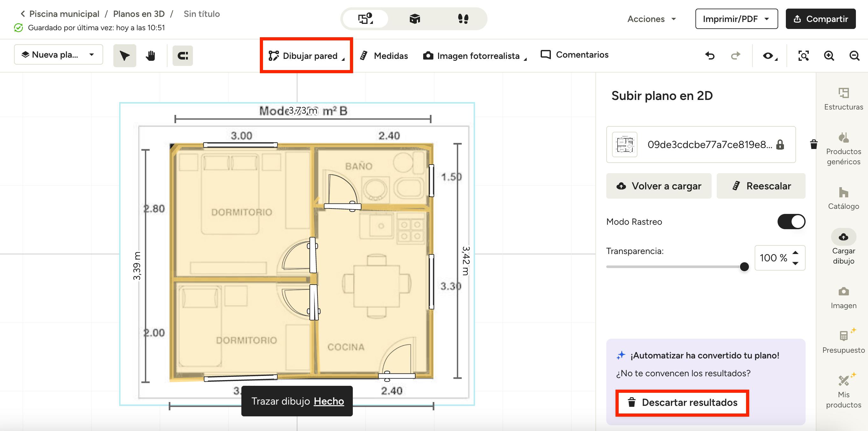Expand the Nueva planta floor dropdown
868x431 pixels.
coord(58,54)
